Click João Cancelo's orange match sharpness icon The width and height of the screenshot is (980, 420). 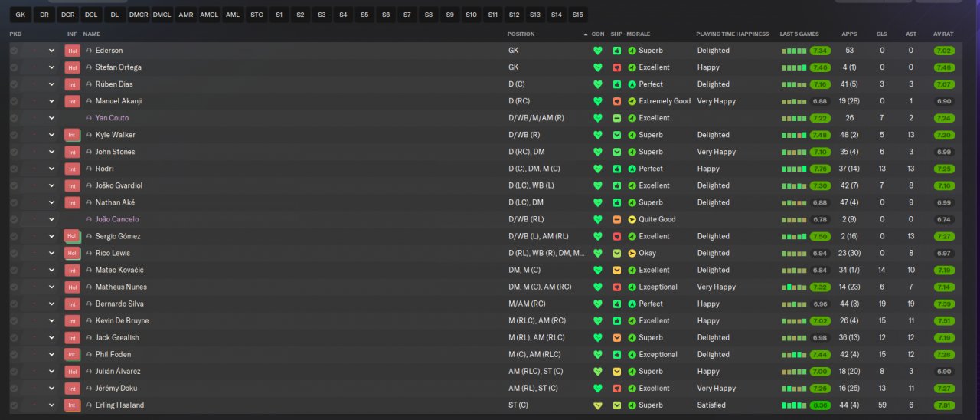[x=617, y=219]
